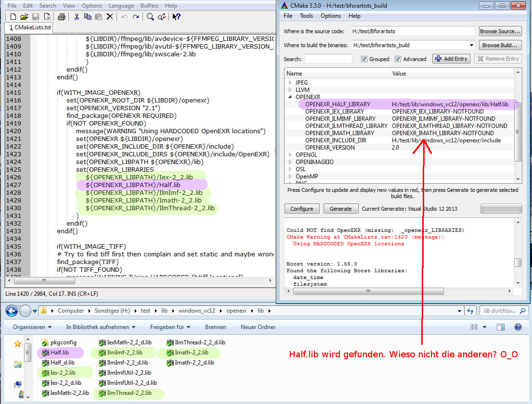
Task: Uncheck the Advanced checkbox
Action: click(398, 59)
